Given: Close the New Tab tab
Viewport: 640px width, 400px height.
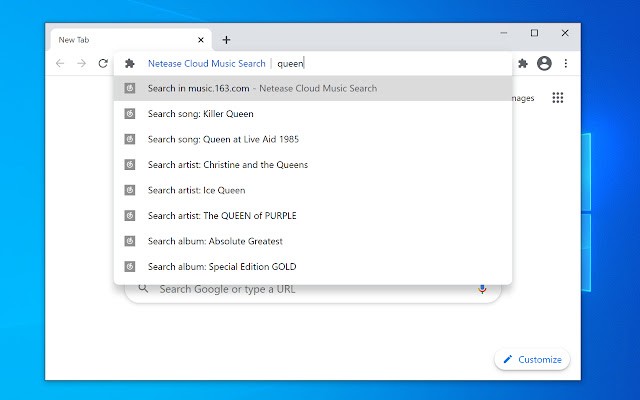Looking at the screenshot, I should coord(201,40).
